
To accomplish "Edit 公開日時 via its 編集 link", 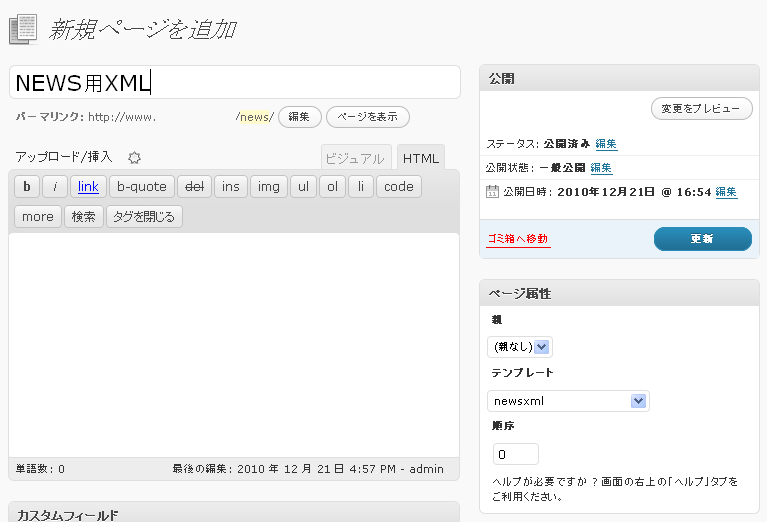I will coord(726,192).
